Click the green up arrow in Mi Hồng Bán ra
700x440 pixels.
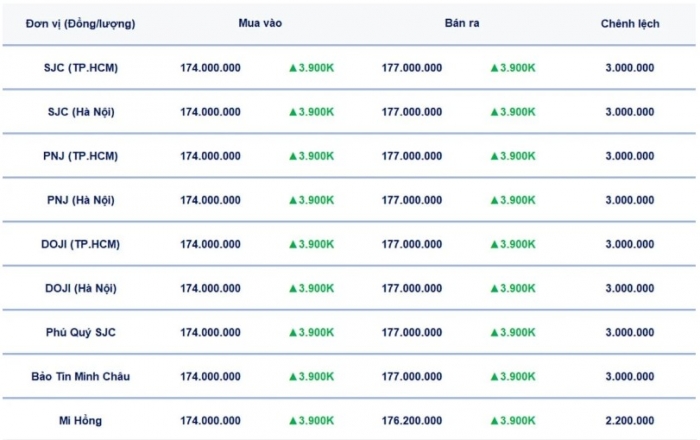tap(494, 421)
